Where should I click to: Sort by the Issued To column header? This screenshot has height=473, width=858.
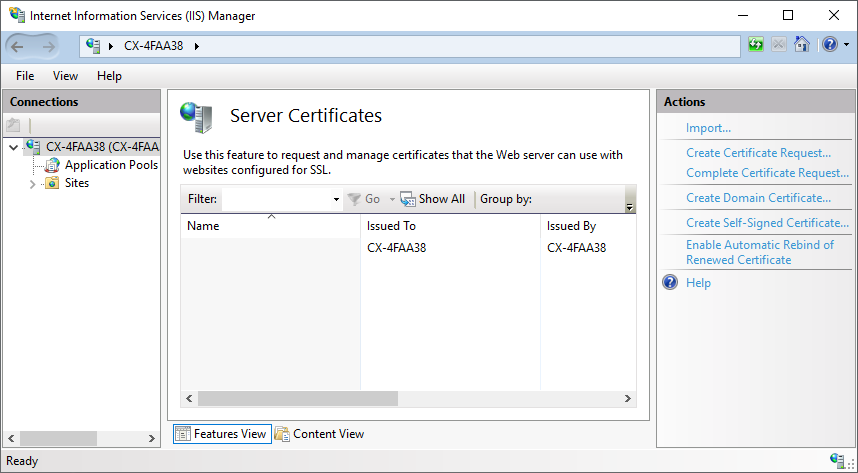[x=391, y=226]
